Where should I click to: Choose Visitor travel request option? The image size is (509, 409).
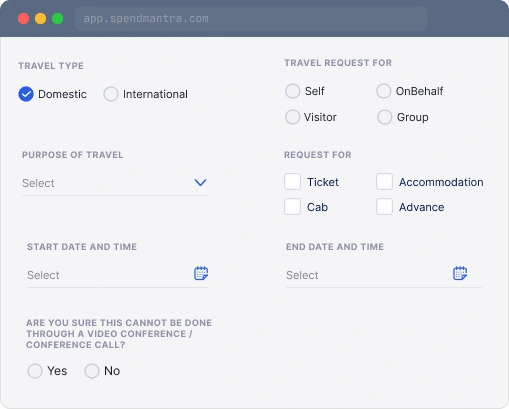point(293,117)
